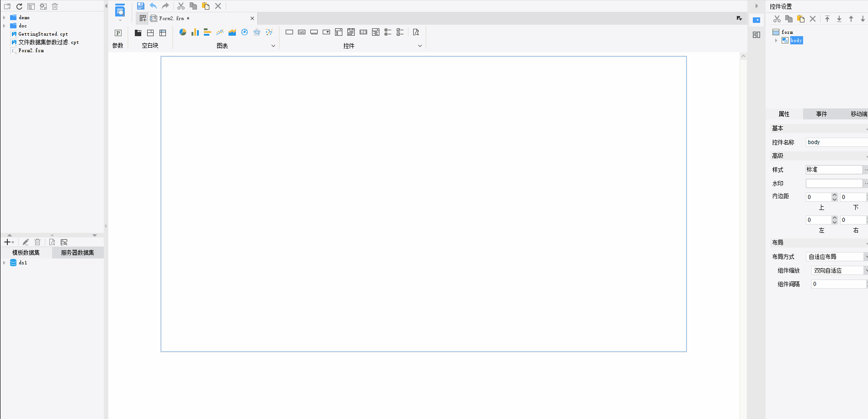Viewport: 868px width, 419px height.
Task: Switch to the 事件 events tab
Action: click(x=821, y=114)
